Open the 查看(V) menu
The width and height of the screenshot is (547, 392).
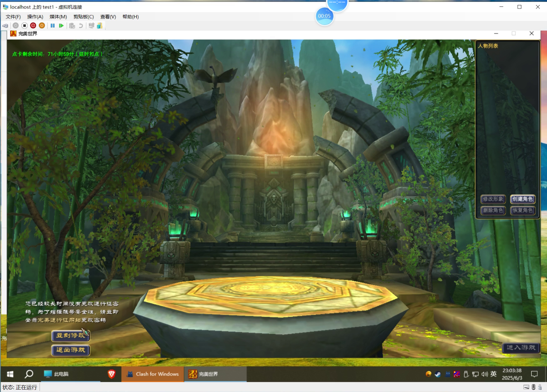[108, 17]
